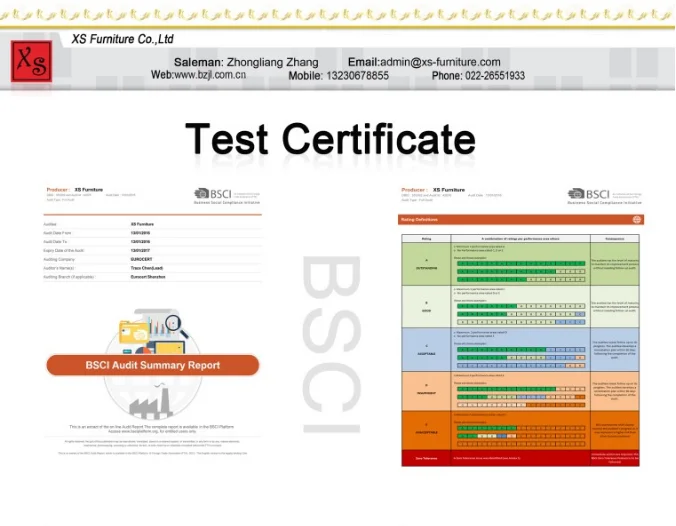Click Producer: XS Furniture on audit summary page
The width and height of the screenshot is (676, 526).
pyautogui.click(x=75, y=190)
